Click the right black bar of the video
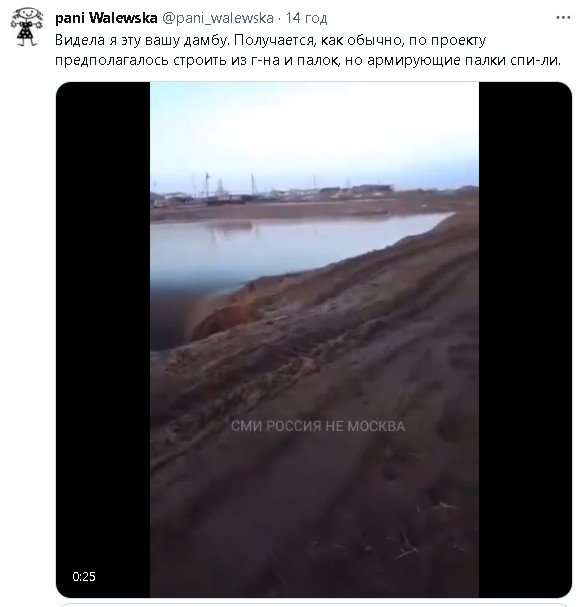 (x=525, y=340)
